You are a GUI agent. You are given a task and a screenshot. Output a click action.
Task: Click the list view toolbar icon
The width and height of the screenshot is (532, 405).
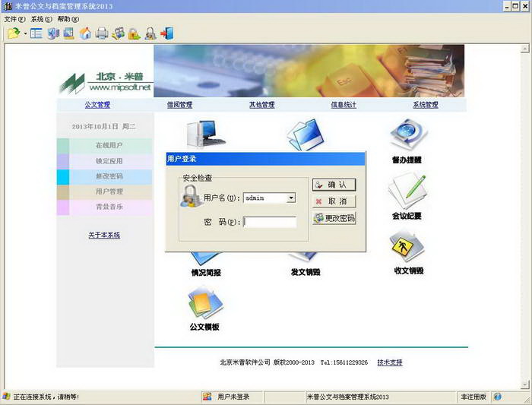tap(36, 33)
